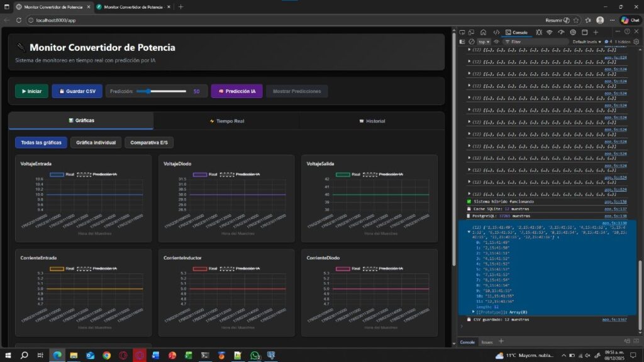The height and width of the screenshot is (362, 644).
Task: Open the top context dropdown
Action: coord(483,41)
